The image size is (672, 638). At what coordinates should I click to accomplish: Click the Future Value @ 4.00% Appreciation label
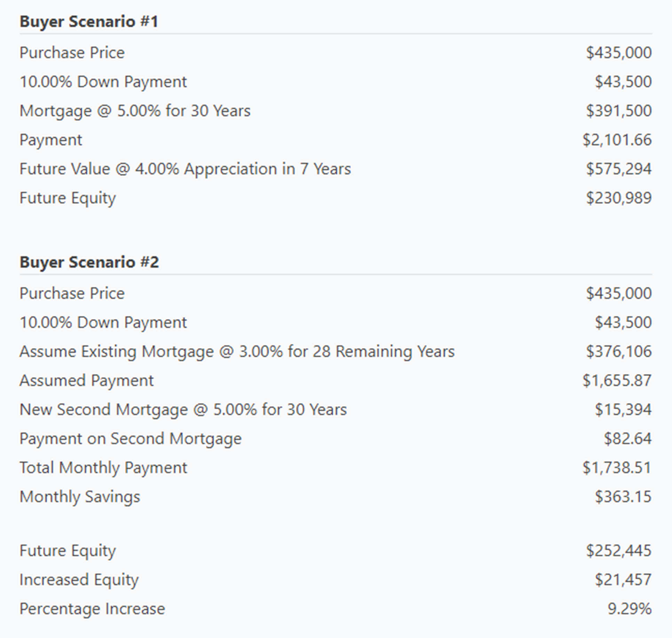click(x=185, y=169)
